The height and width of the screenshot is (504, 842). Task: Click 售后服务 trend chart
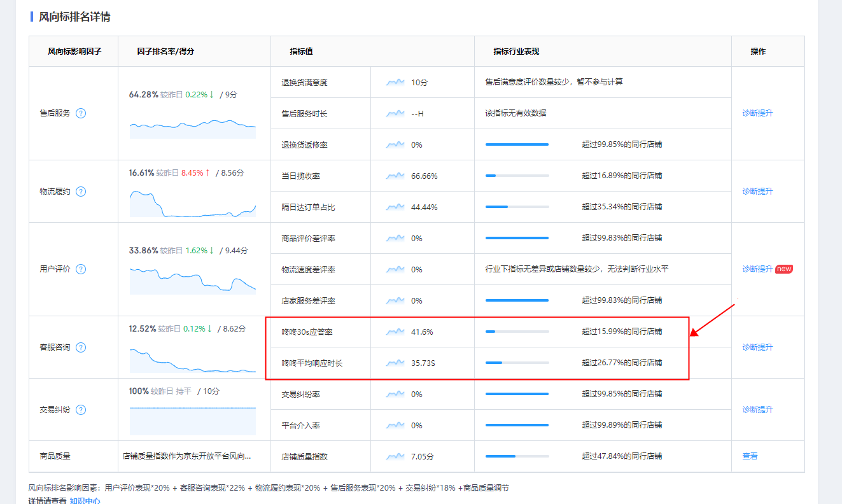point(193,128)
